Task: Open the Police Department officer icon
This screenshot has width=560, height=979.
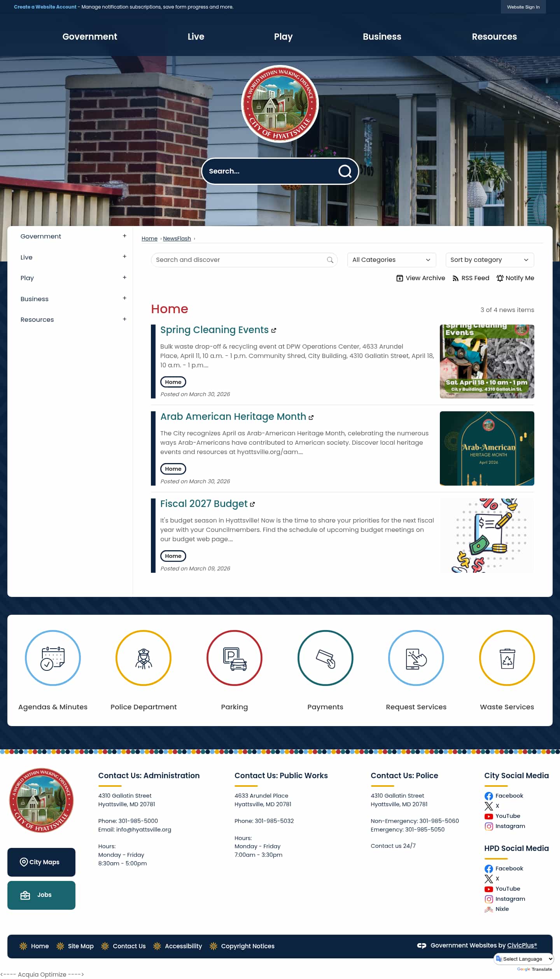Action: 143,658
